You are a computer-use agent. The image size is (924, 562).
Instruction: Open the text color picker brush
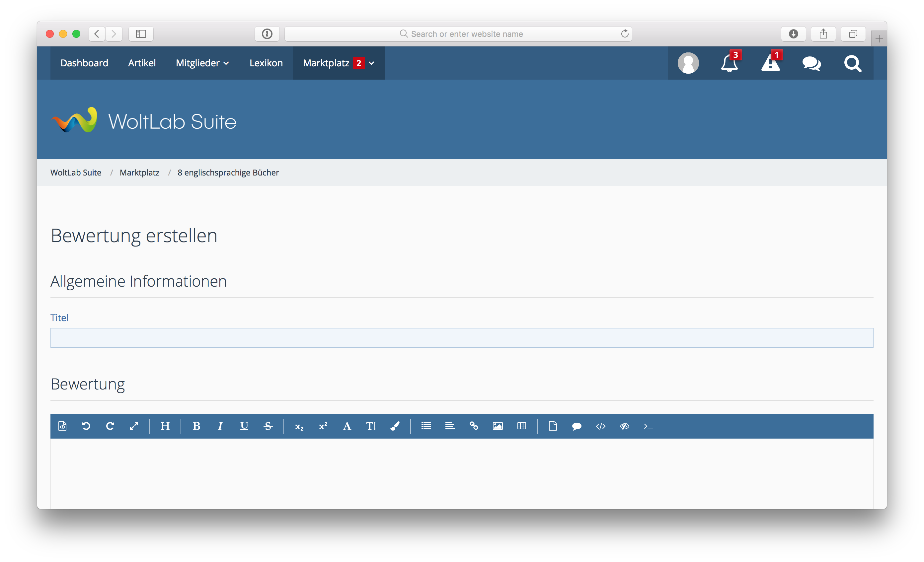tap(395, 426)
